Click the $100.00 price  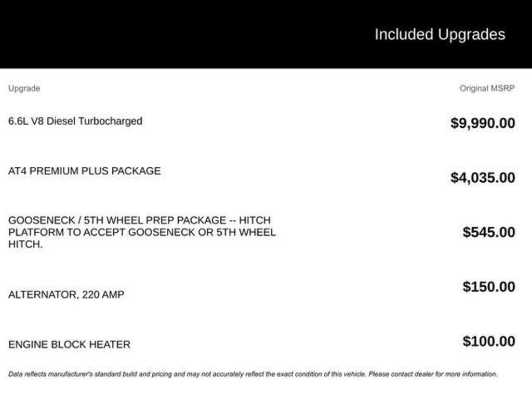click(x=489, y=341)
